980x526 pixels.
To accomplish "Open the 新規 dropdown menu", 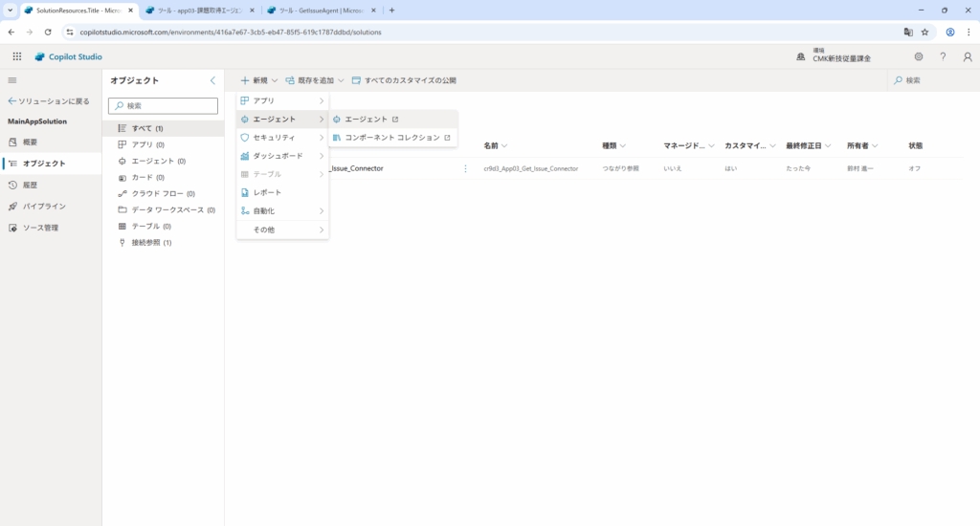I will tap(258, 80).
